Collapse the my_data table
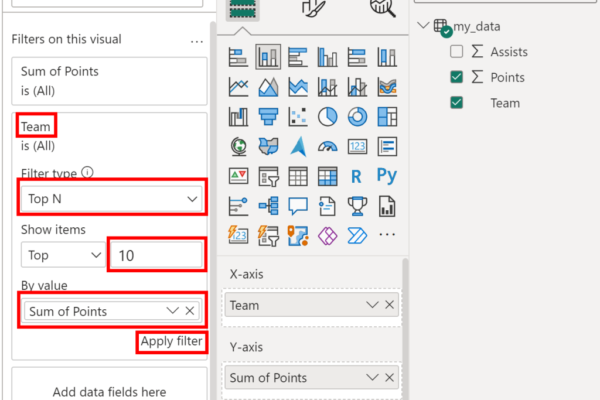Image resolution: width=600 pixels, height=400 pixels. point(423,26)
